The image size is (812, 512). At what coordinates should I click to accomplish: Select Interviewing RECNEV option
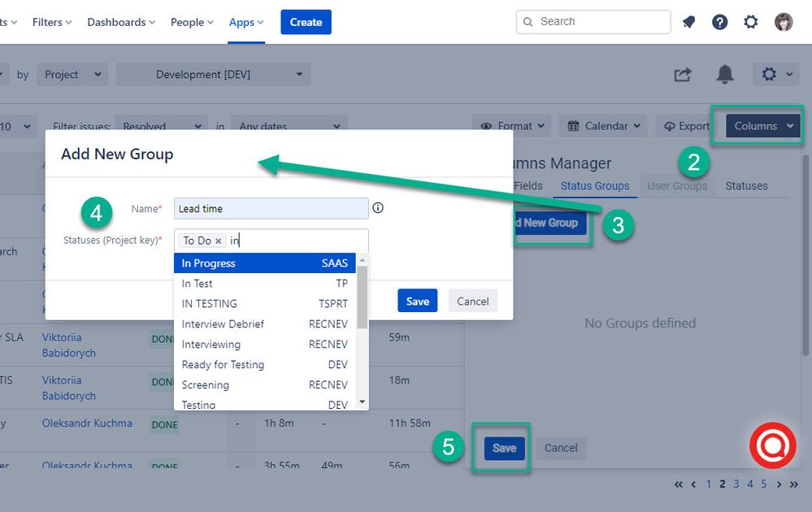point(265,345)
